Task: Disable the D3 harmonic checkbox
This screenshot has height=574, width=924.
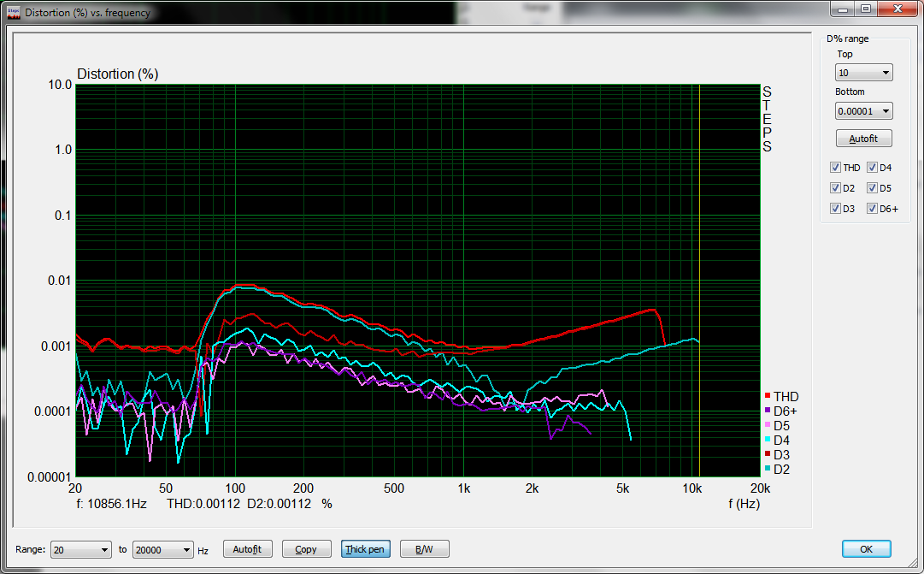Action: pyautogui.click(x=835, y=209)
